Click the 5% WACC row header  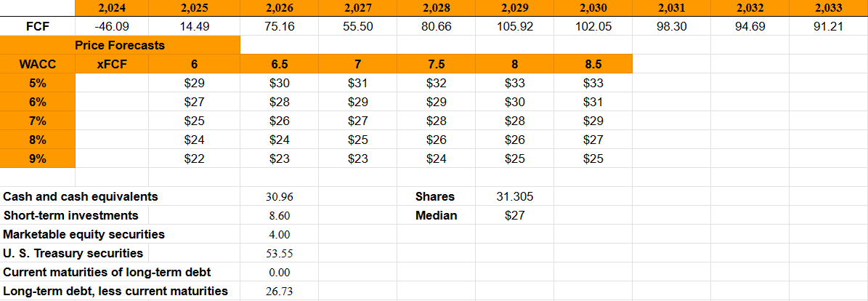pyautogui.click(x=37, y=83)
